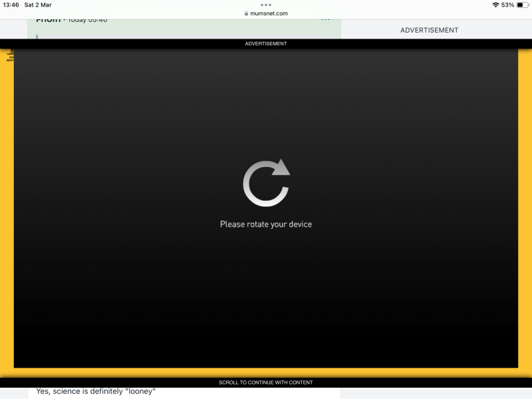
Task: Tap the SCROLL TO CONTINUE WITH CONTENT banner
Action: click(266, 382)
